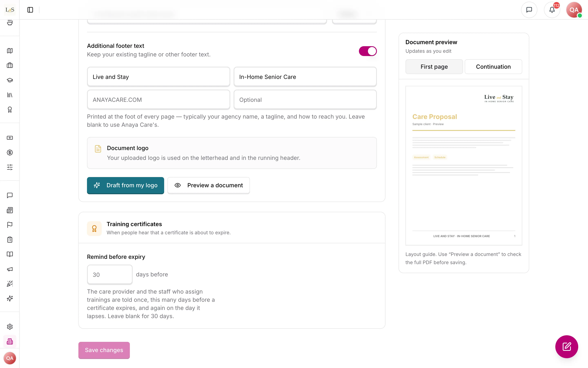Screen dimensions: 588x368
Task: Open the chat bubble icon in sidebar
Action: coord(10,195)
